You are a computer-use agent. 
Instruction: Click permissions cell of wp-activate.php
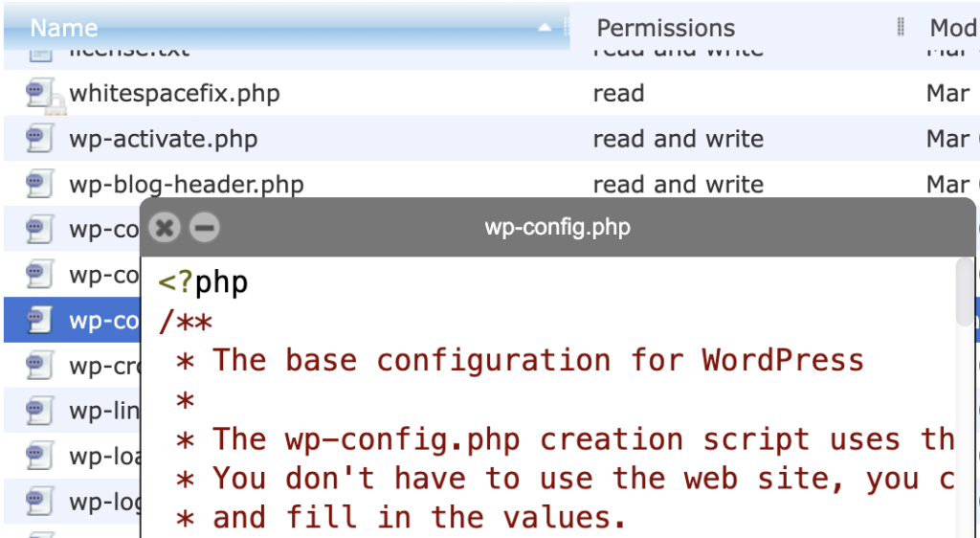coord(679,139)
